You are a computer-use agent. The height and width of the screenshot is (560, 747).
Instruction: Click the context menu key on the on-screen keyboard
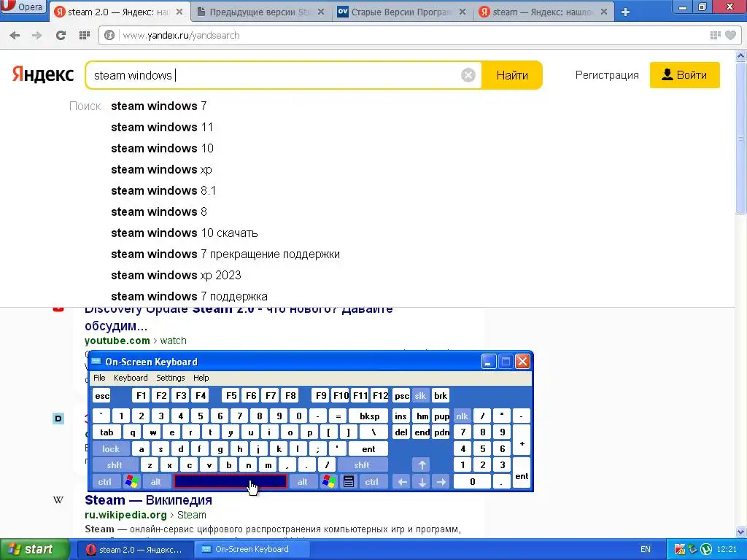pyautogui.click(x=349, y=481)
